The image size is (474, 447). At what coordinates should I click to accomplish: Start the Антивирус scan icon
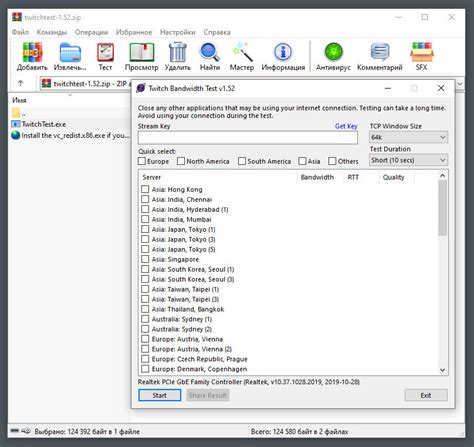[x=333, y=52]
